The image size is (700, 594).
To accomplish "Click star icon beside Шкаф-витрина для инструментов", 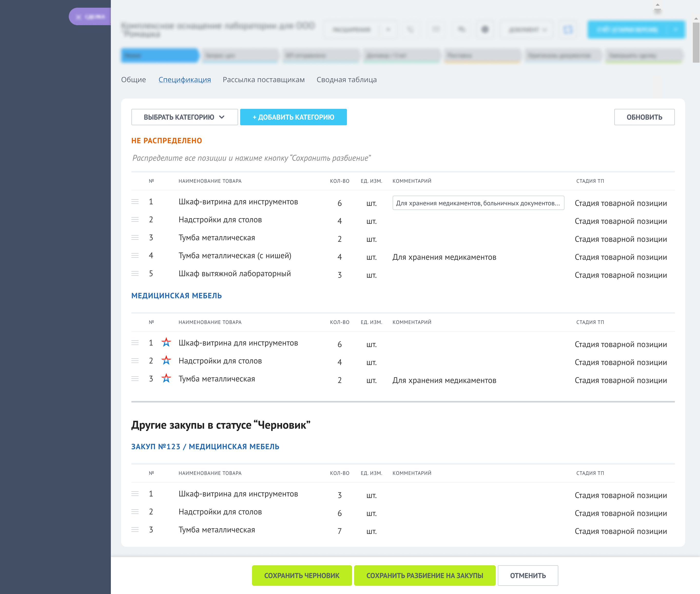I will pos(166,342).
